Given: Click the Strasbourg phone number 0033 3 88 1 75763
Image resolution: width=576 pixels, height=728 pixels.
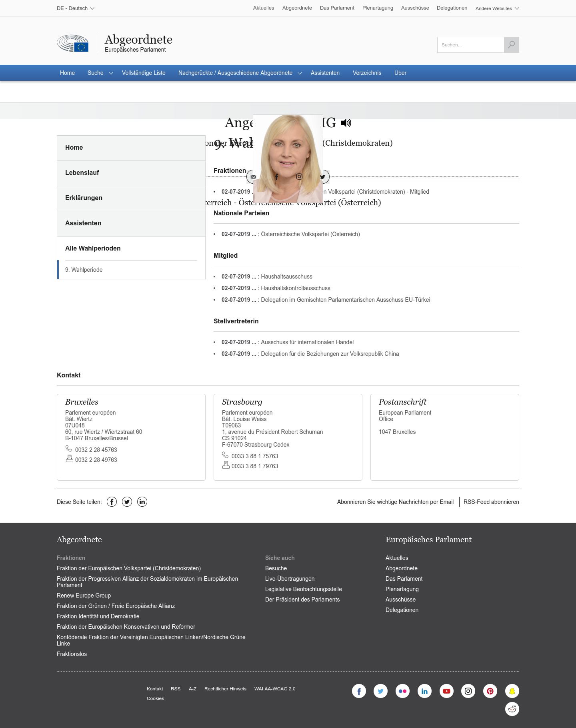Looking at the screenshot, I should click(x=255, y=456).
